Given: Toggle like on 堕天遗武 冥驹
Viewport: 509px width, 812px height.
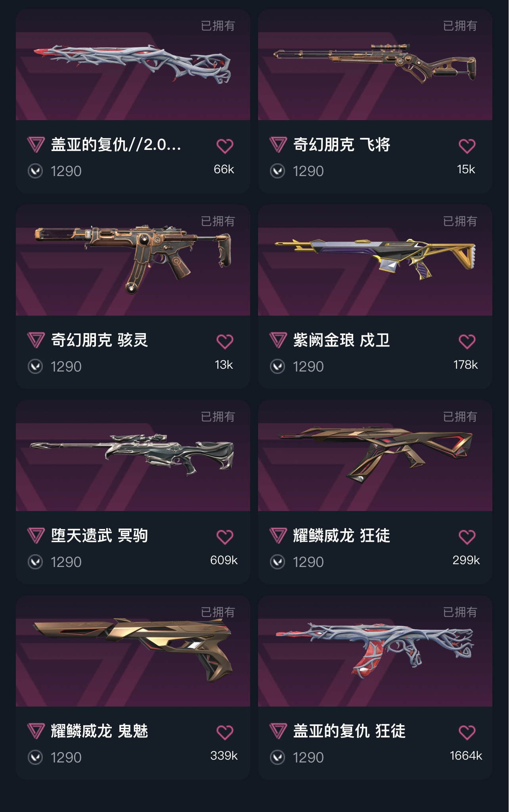Looking at the screenshot, I should pyautogui.click(x=225, y=537).
